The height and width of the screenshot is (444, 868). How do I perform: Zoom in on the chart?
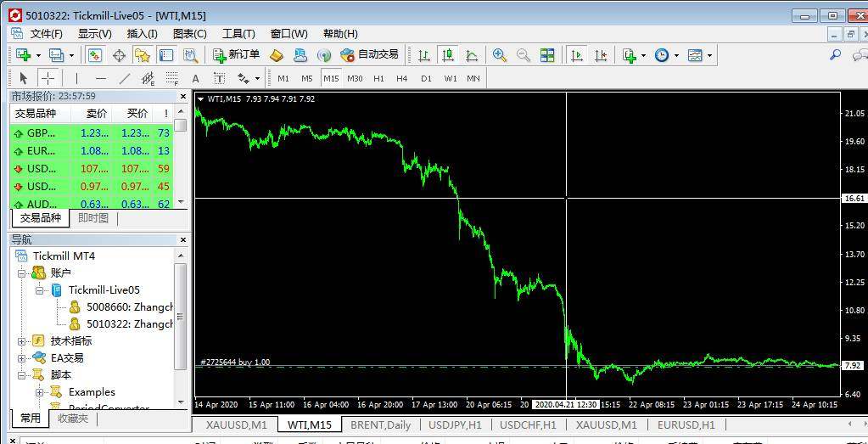coord(500,55)
